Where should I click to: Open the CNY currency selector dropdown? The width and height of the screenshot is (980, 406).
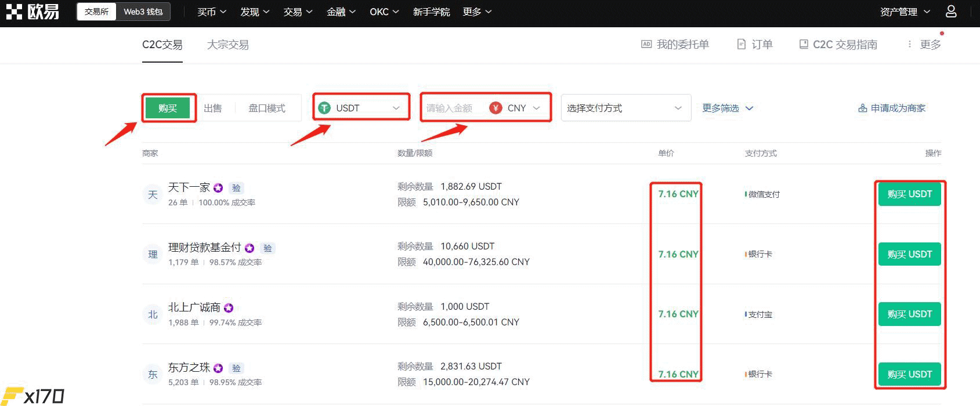coord(516,108)
